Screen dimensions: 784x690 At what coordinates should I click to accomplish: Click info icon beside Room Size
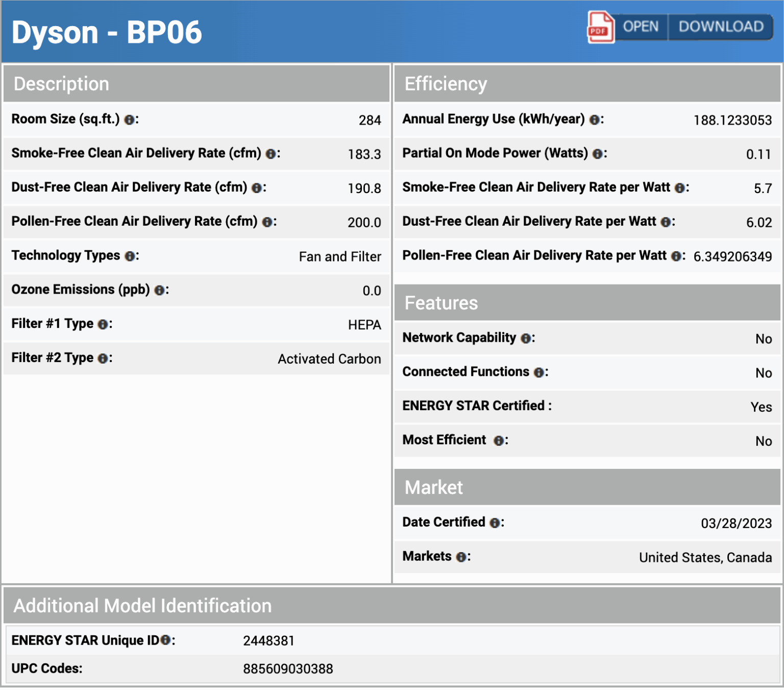pyautogui.click(x=130, y=120)
